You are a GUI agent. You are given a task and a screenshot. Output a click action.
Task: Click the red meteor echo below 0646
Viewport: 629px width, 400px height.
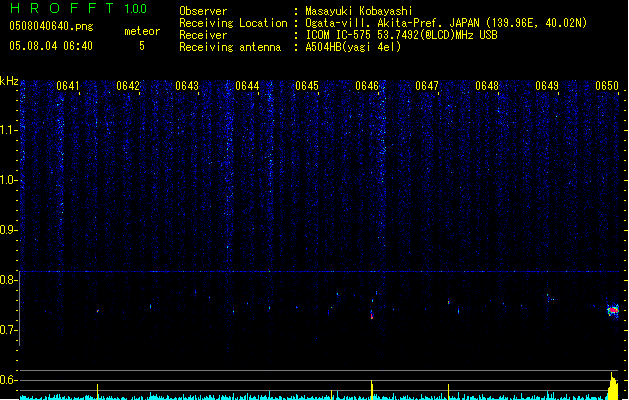372,315
